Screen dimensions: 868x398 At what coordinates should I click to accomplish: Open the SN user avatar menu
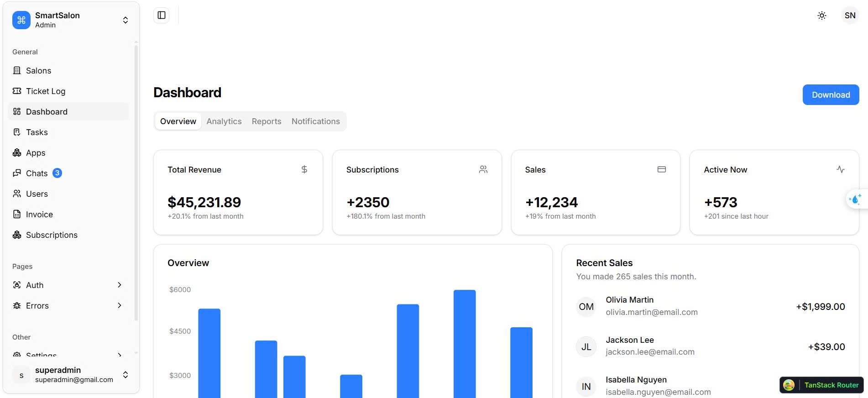(x=850, y=16)
